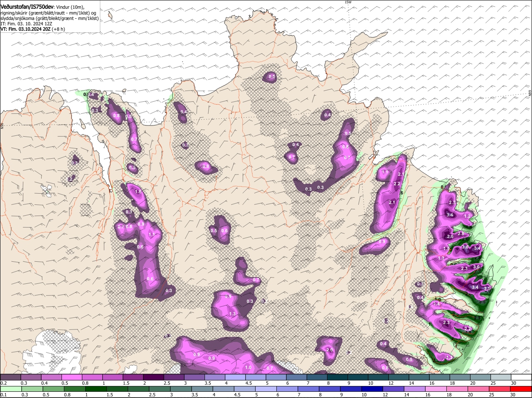Click the 1.4 snowfall value in the southeast
Viewport: 532px width, 398px height.
[x=436, y=304]
